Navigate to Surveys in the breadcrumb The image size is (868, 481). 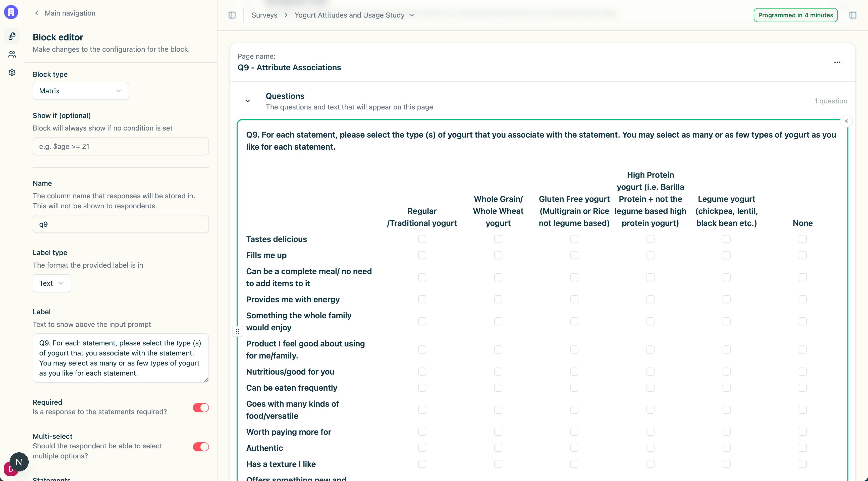[x=264, y=15]
